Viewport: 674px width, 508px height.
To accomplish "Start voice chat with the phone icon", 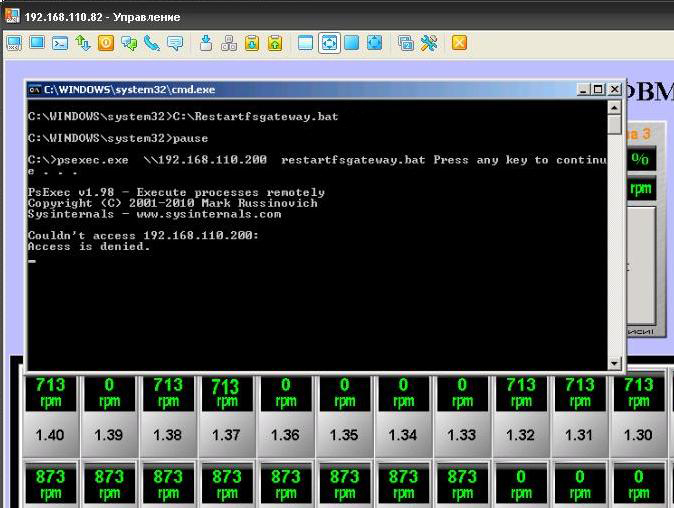I will point(152,43).
